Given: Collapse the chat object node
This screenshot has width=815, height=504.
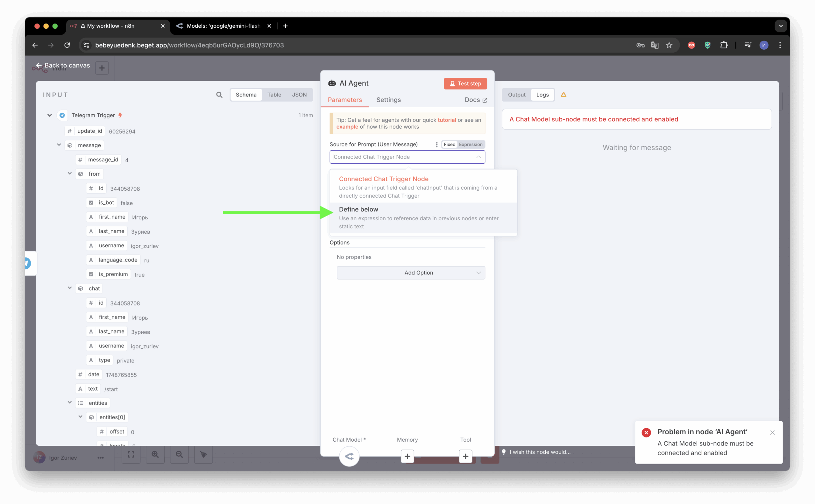Looking at the screenshot, I should 70,288.
